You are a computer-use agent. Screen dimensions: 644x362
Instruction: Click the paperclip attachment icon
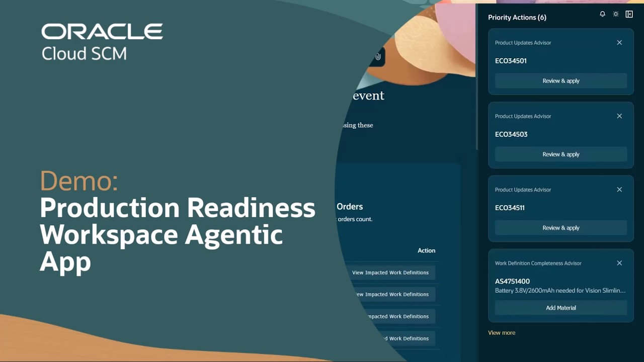coord(378,57)
